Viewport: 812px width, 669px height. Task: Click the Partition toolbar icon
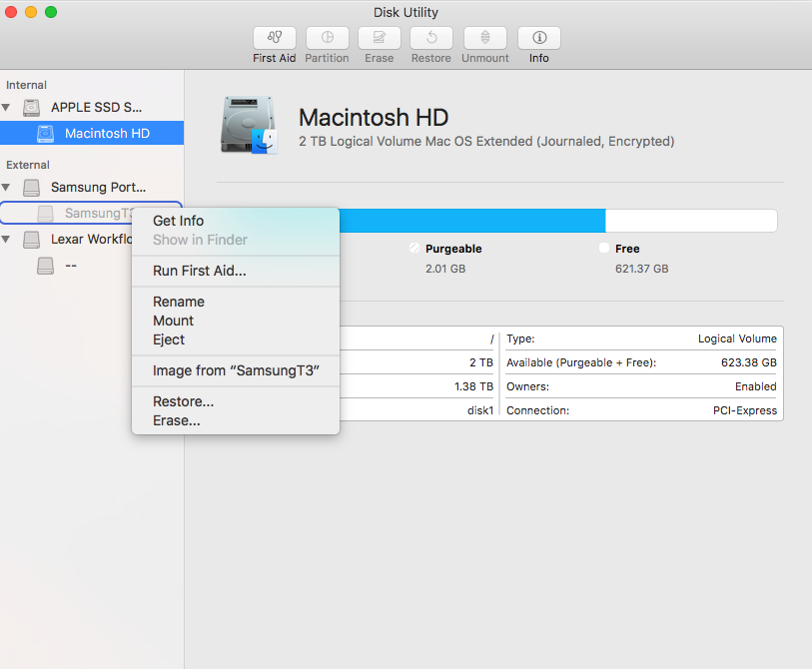click(x=328, y=38)
